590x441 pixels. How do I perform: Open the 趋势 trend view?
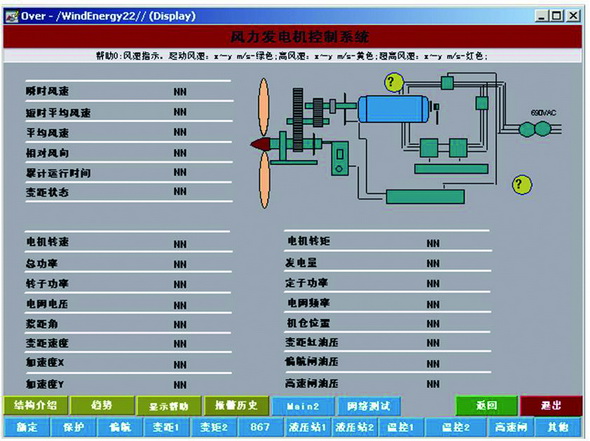click(102, 405)
